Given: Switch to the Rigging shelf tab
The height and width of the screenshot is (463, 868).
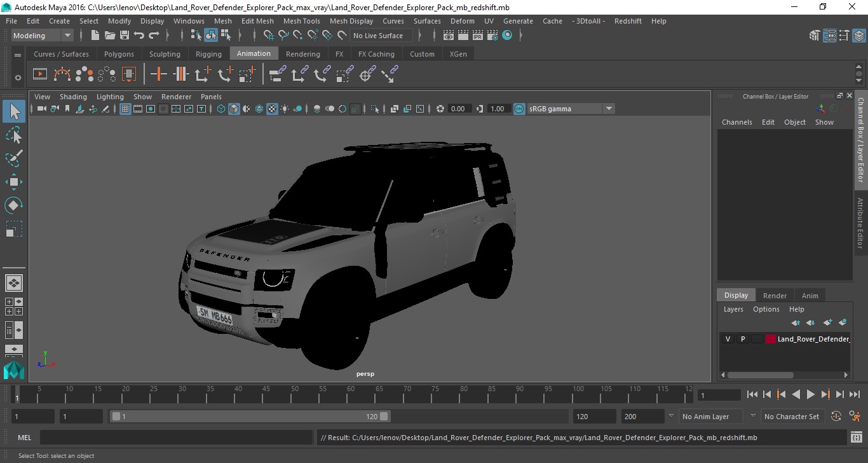Looking at the screenshot, I should pos(208,54).
